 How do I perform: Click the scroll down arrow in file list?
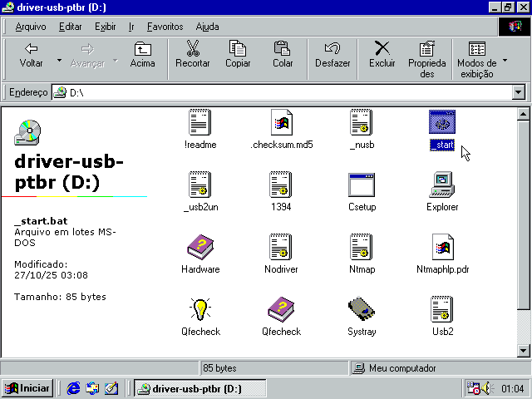pyautogui.click(x=523, y=350)
